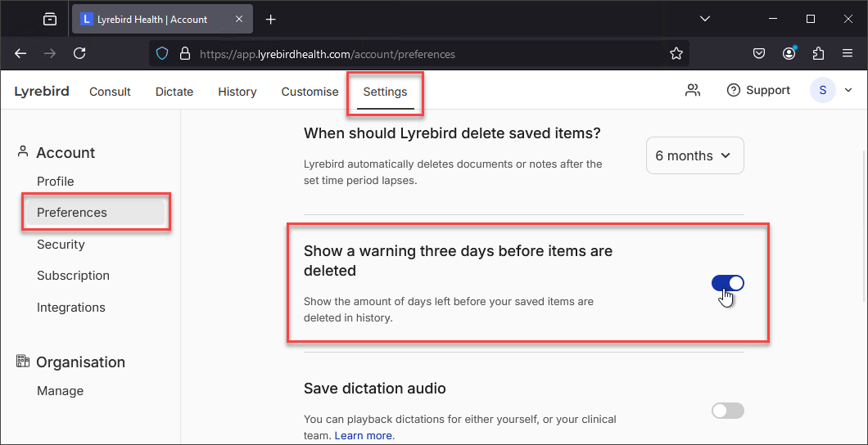Bookmark this page with the star icon
The image size is (868, 445).
pos(676,54)
